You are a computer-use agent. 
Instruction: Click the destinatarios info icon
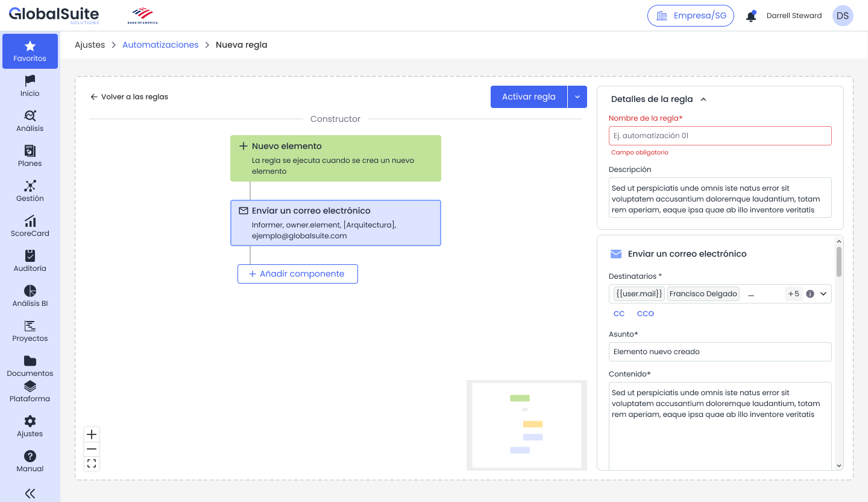point(810,294)
